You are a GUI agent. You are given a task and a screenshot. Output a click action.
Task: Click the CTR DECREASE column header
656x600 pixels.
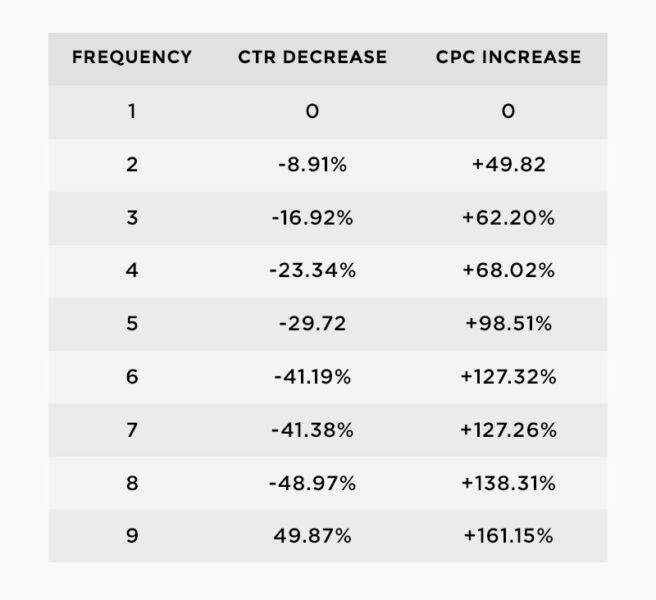pyautogui.click(x=312, y=57)
